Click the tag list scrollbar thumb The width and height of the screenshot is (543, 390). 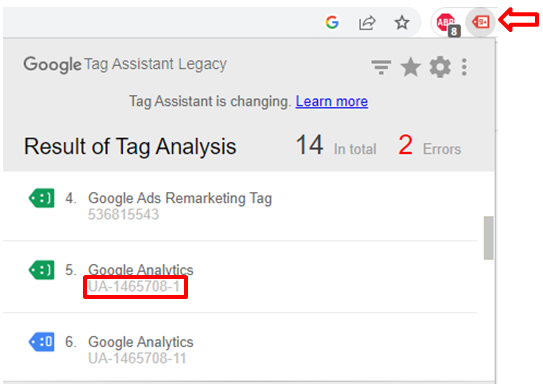(488, 238)
